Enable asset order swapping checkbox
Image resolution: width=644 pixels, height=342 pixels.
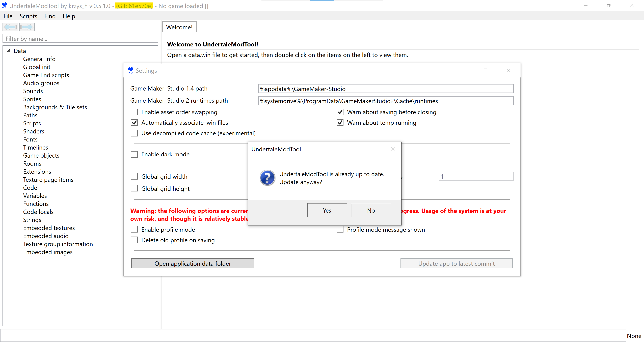pos(134,112)
